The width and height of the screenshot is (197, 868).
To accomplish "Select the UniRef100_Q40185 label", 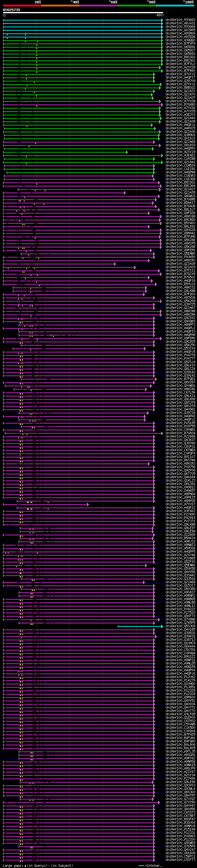I will [180, 629].
